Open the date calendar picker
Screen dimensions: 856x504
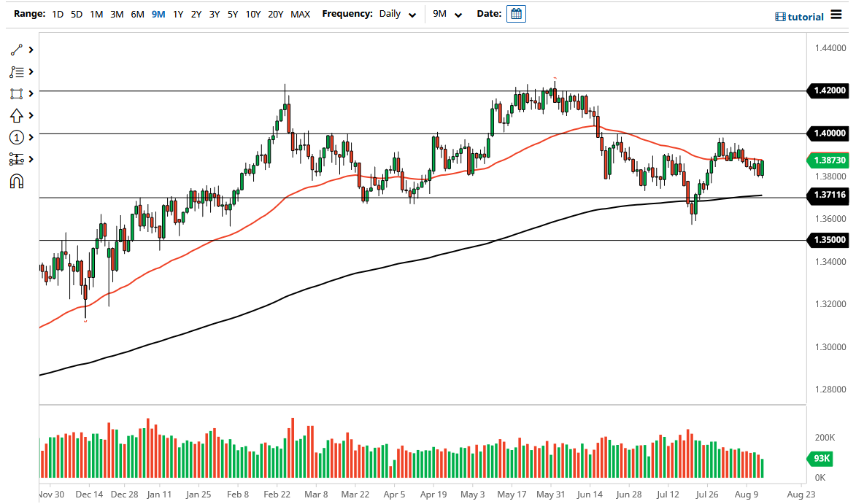[516, 14]
